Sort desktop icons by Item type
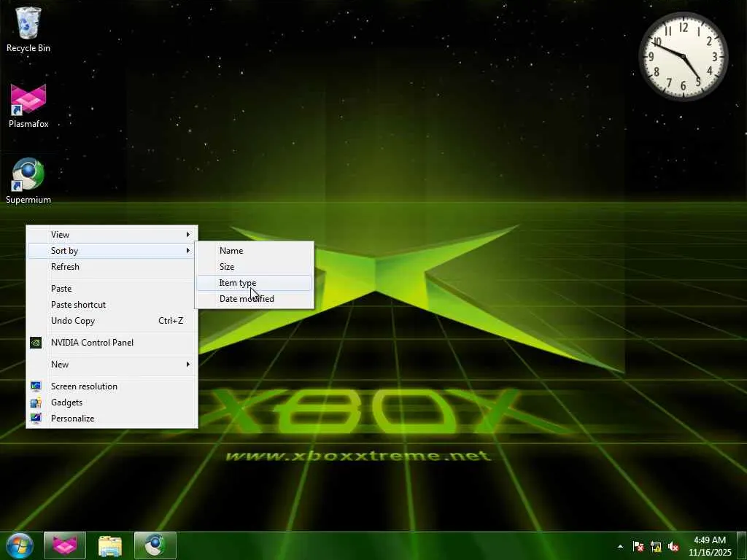Screen dimensions: 747x560 click(x=255, y=283)
